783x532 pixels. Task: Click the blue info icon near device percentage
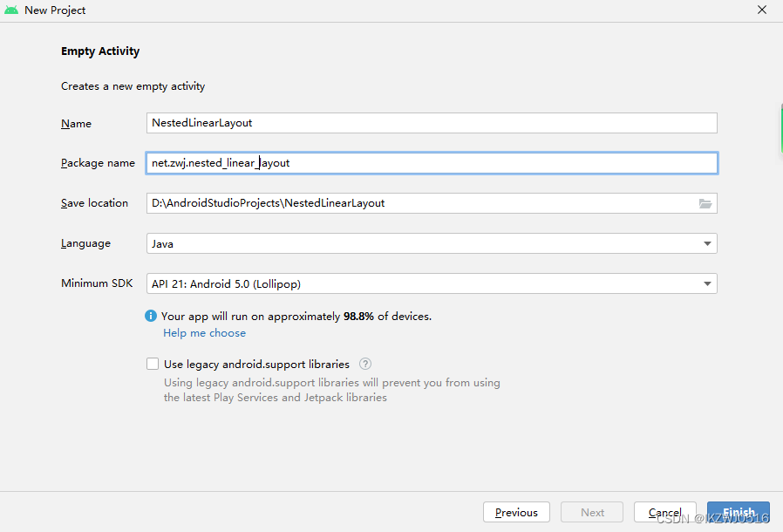150,316
